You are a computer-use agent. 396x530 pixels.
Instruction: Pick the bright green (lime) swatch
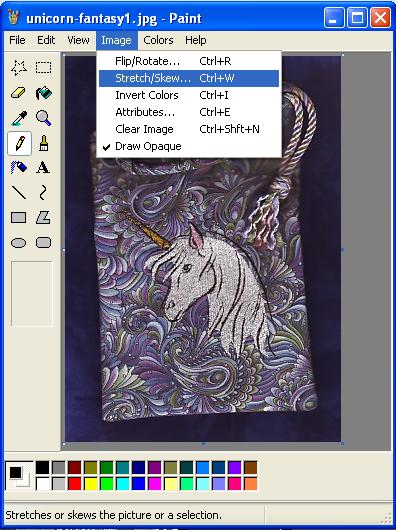point(107,484)
